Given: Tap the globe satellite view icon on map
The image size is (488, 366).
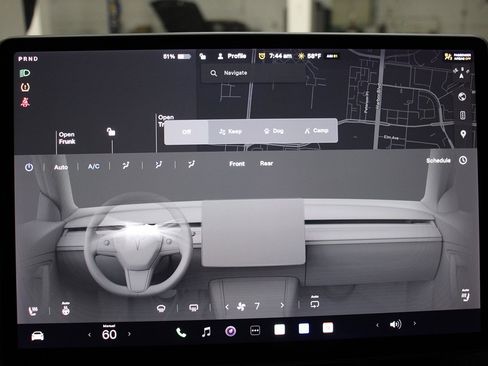Looking at the screenshot, I should (x=462, y=97).
